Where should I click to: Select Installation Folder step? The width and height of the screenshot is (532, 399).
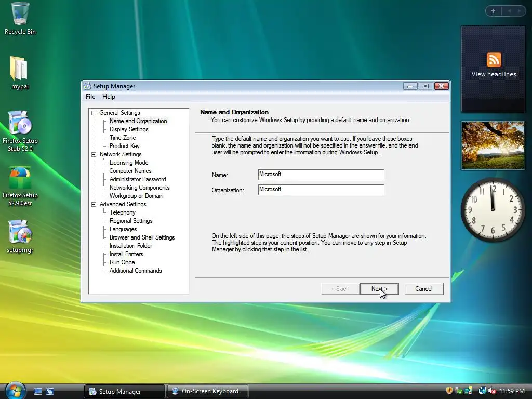tap(130, 246)
